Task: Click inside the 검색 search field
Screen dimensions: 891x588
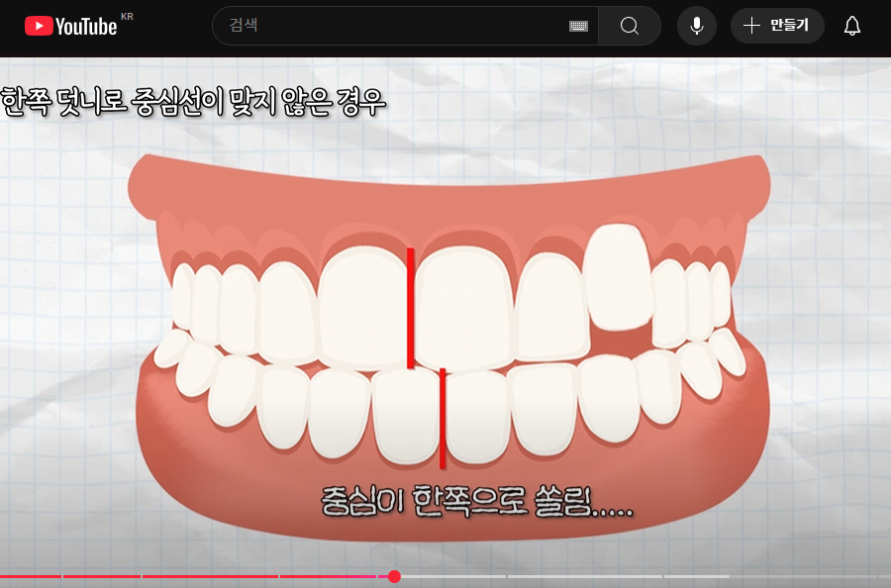Action: click(396, 25)
